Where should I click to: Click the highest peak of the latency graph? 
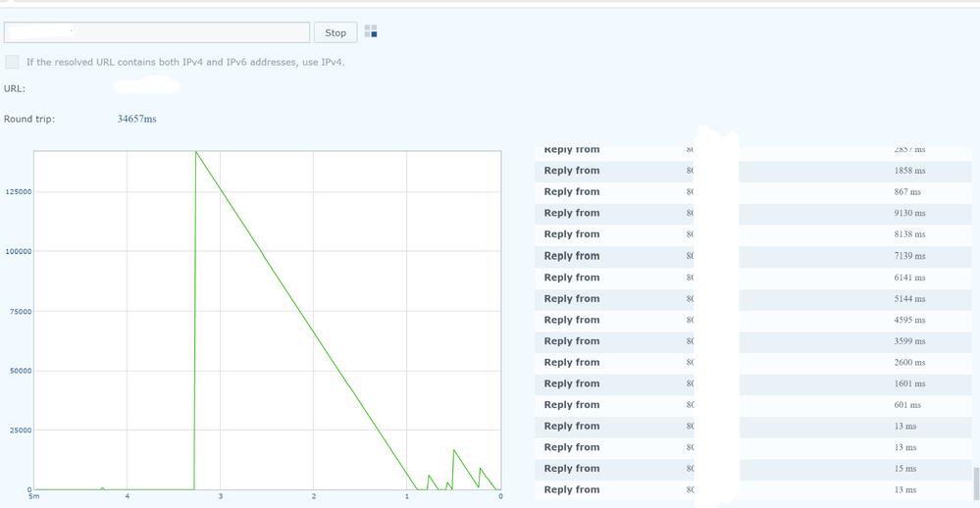(196, 152)
